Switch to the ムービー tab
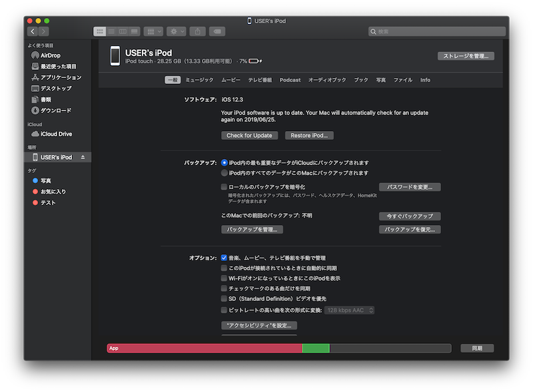The image size is (533, 392). [231, 80]
